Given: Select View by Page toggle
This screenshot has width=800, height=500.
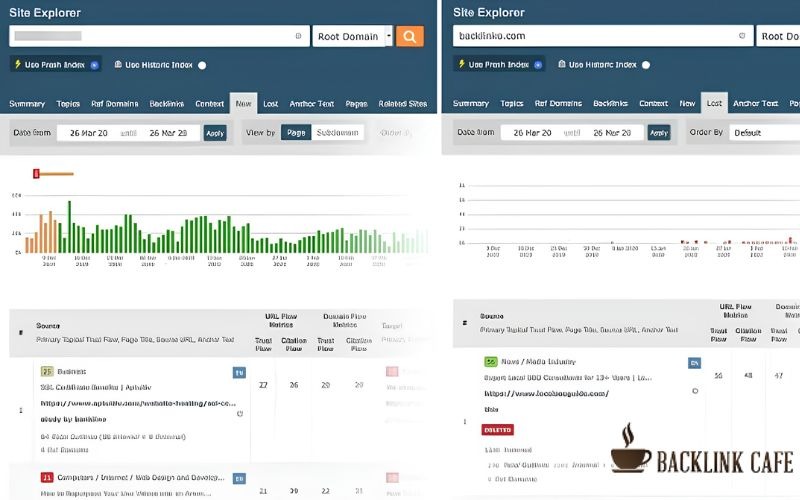Looking at the screenshot, I should [x=296, y=133].
